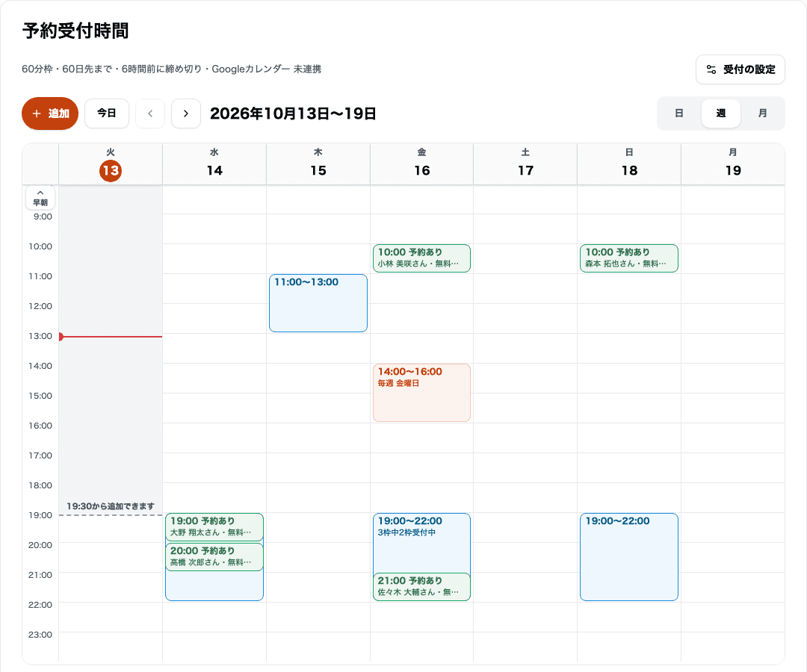This screenshot has height=672, width=807.
Task: Open 佐々木 大輔さん 21:00 reservation
Action: 421,587
